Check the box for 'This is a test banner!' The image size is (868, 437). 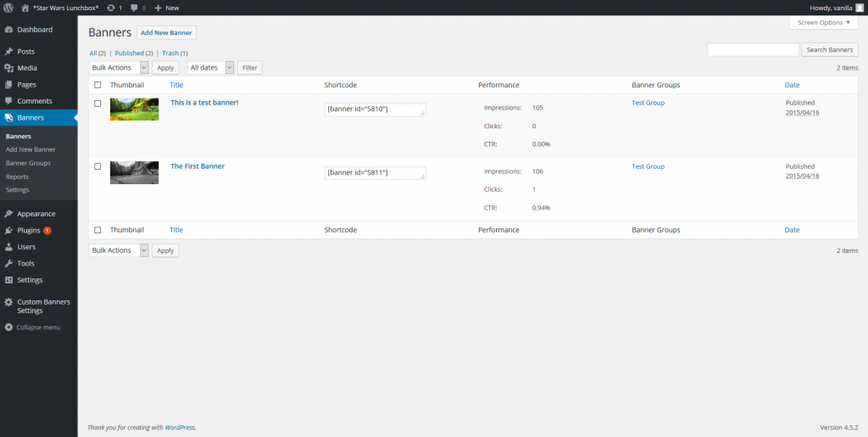point(97,103)
